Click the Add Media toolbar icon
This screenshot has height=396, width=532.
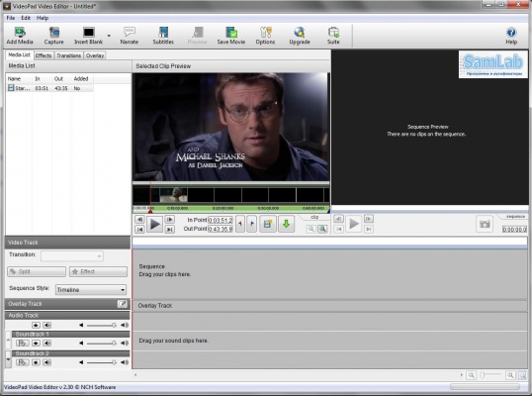pos(20,36)
